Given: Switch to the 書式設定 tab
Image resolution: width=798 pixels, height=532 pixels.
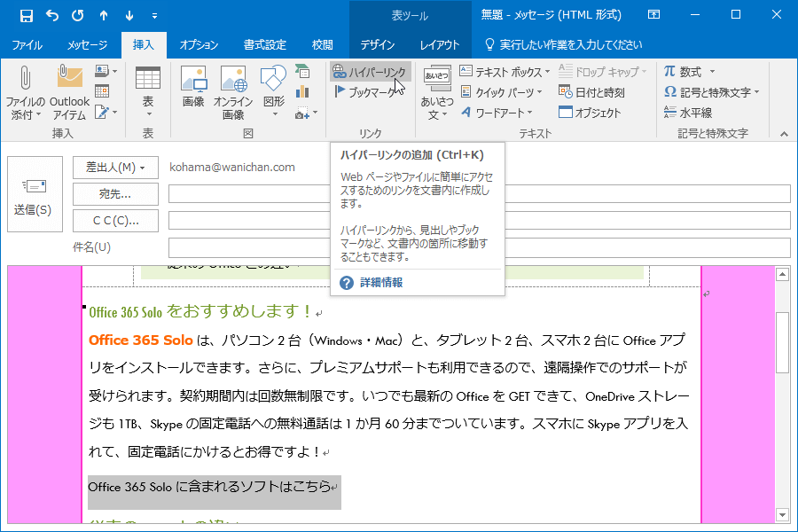Looking at the screenshot, I should point(264,45).
